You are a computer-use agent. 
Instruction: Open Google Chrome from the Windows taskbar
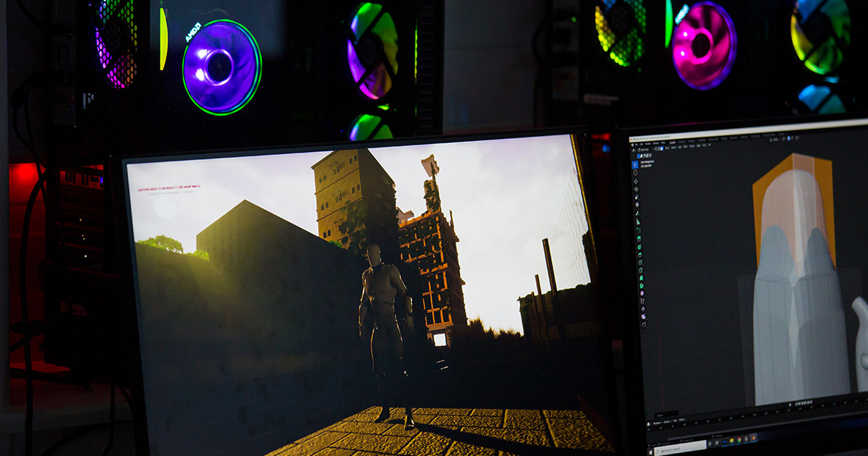(x=739, y=440)
